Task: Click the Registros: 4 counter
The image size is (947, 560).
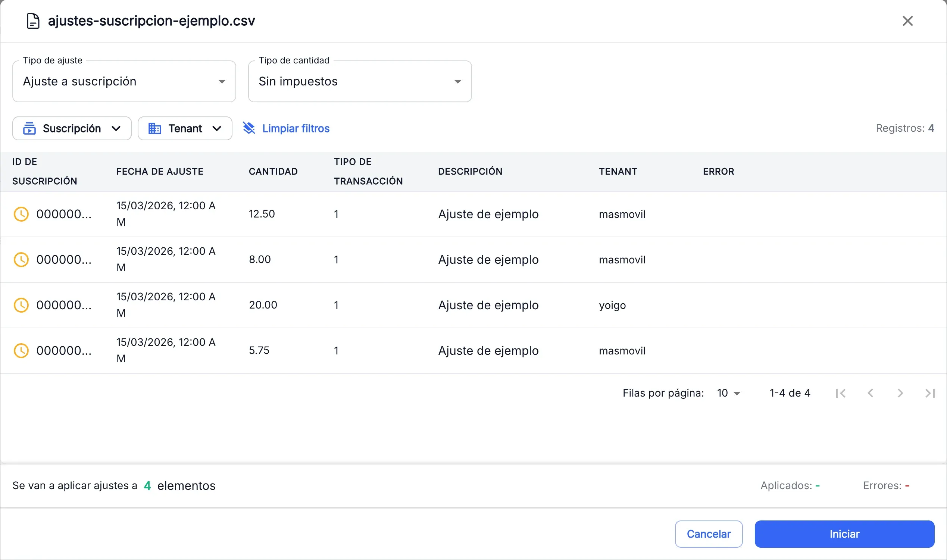Action: point(905,128)
